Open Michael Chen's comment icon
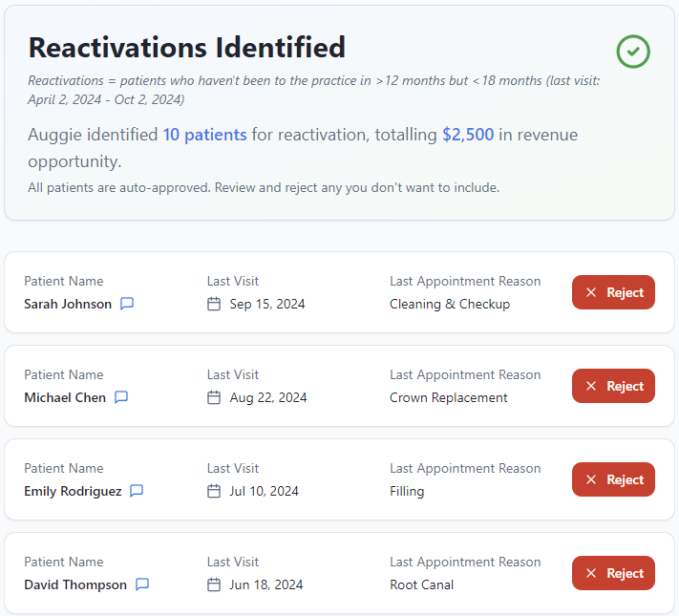Screen dimensions: 679x616 (x=121, y=397)
